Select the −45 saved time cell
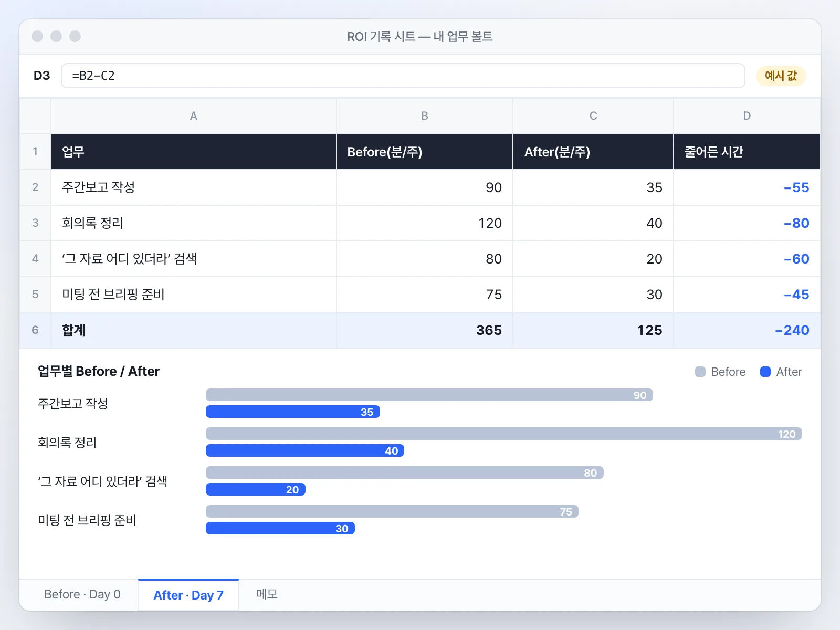 (x=747, y=295)
